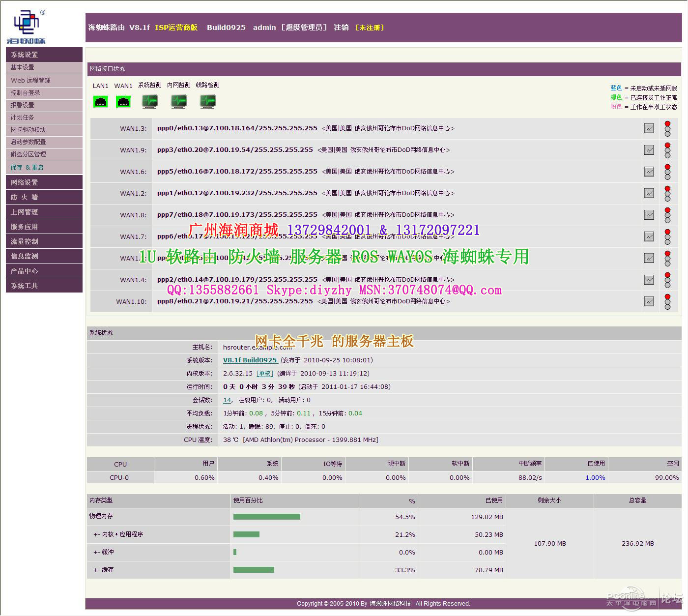The width and height of the screenshot is (688, 616).
Task: Open traffic chart icon for WAN1.4
Action: tap(649, 280)
